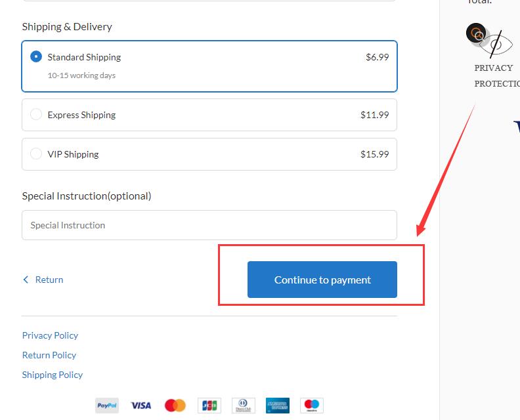Click the back chevron beside Return
This screenshot has height=420, width=520.
coord(26,280)
